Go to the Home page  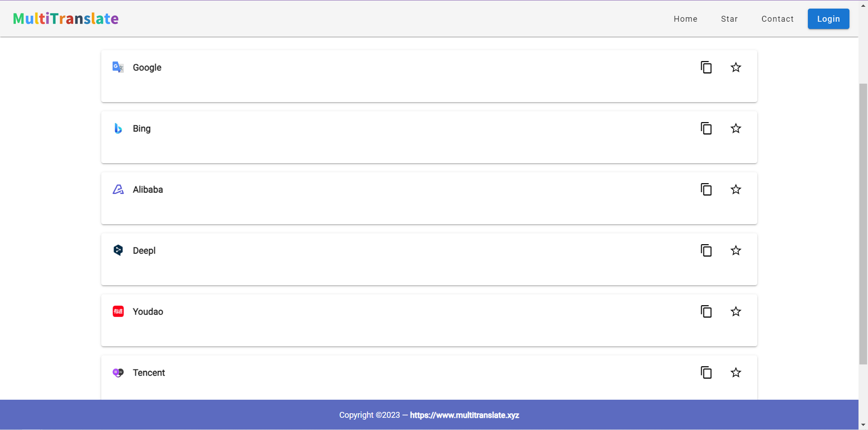pyautogui.click(x=685, y=19)
